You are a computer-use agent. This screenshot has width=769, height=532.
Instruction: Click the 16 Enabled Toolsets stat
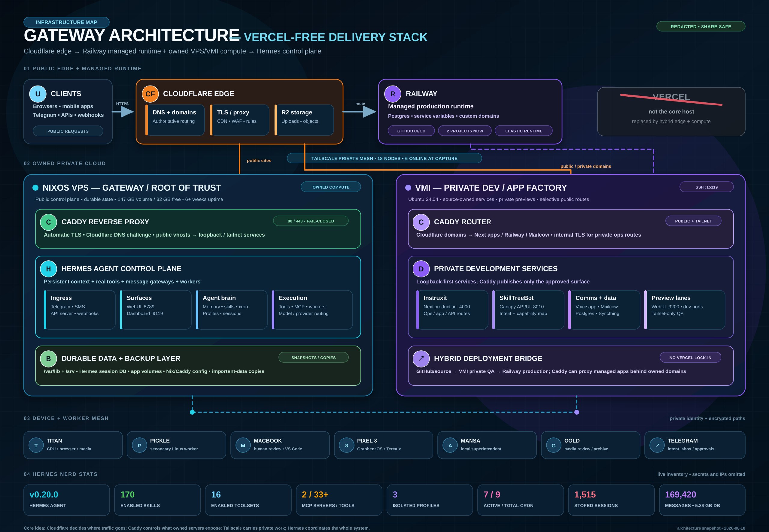click(x=248, y=500)
